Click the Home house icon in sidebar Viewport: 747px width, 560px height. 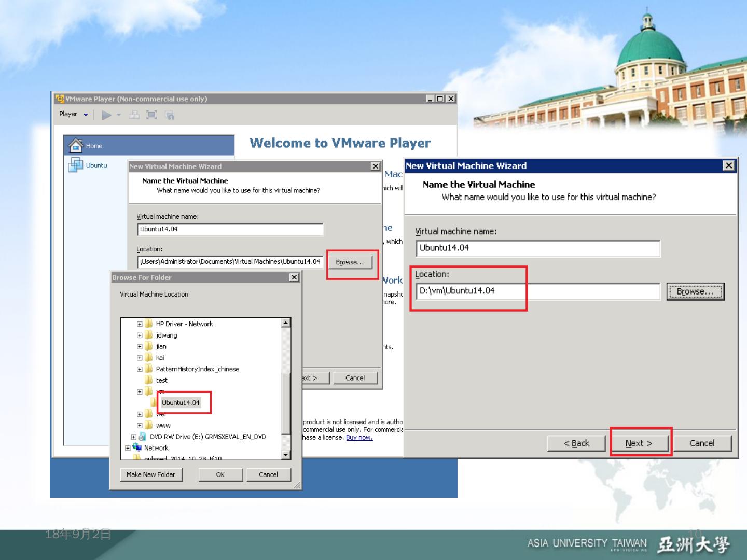pyautogui.click(x=76, y=146)
